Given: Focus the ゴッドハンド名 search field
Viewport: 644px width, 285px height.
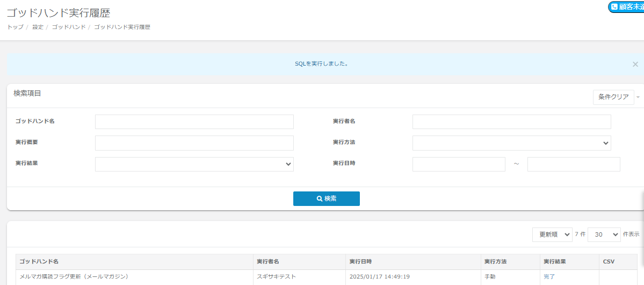Looking at the screenshot, I should [194, 122].
